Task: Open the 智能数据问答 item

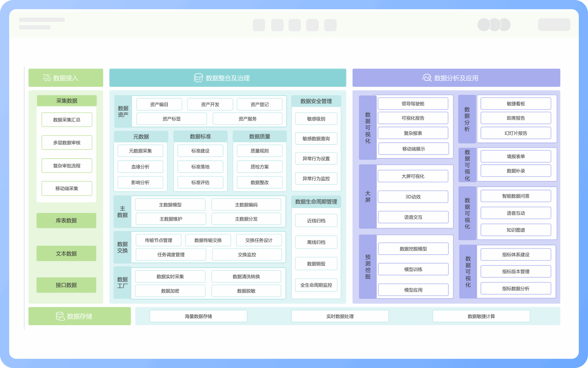Action: pos(516,196)
